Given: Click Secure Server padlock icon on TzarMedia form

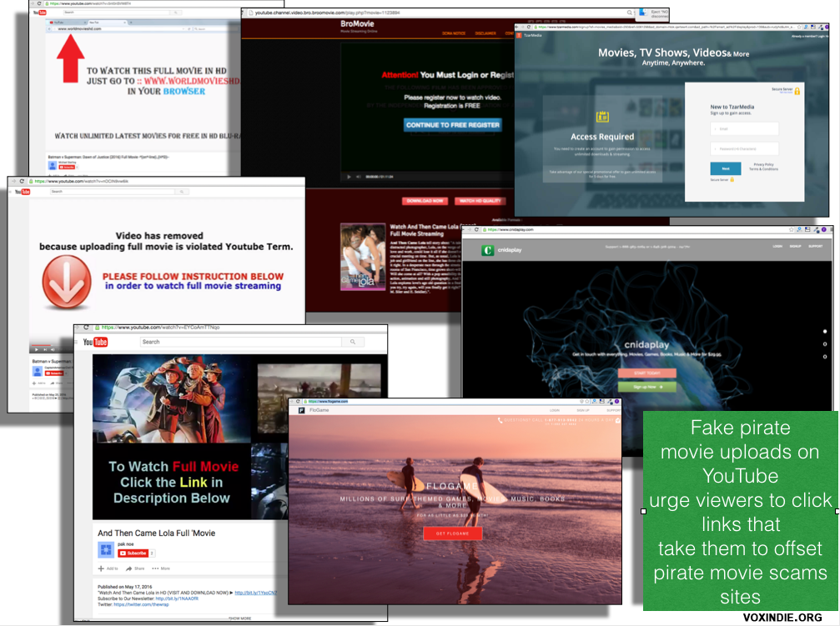Looking at the screenshot, I should pos(797,91).
